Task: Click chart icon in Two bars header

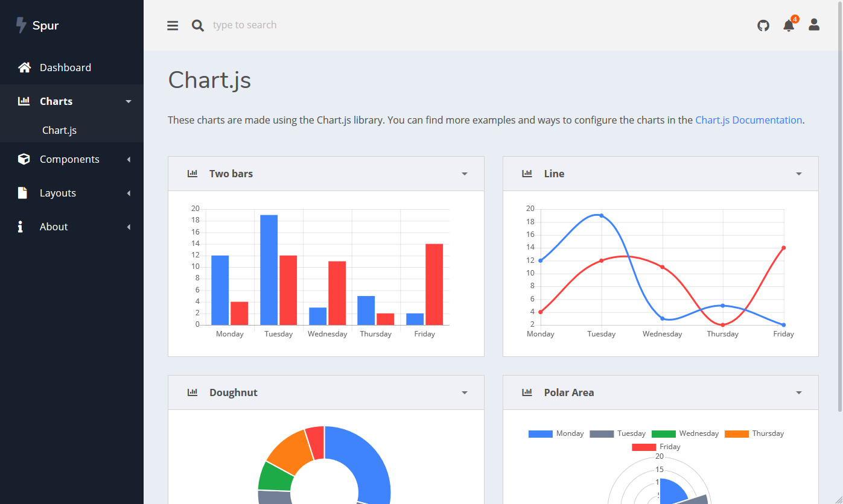Action: [x=192, y=174]
